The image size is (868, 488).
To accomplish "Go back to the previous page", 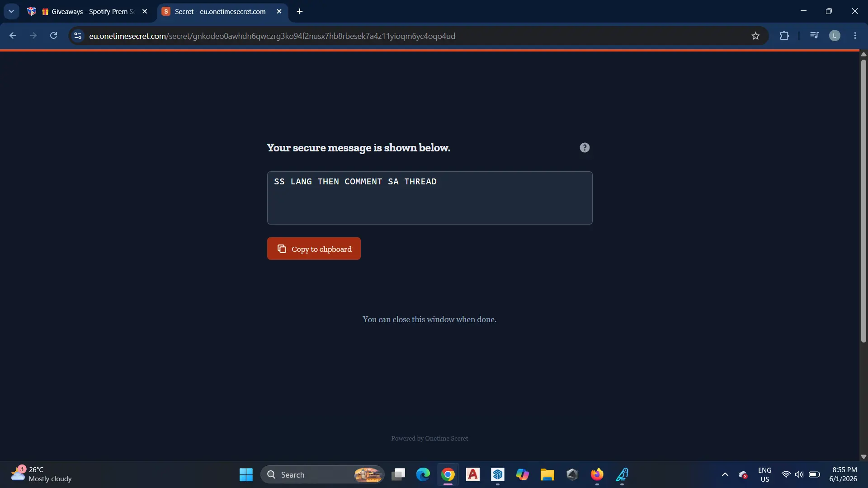I will [x=13, y=36].
